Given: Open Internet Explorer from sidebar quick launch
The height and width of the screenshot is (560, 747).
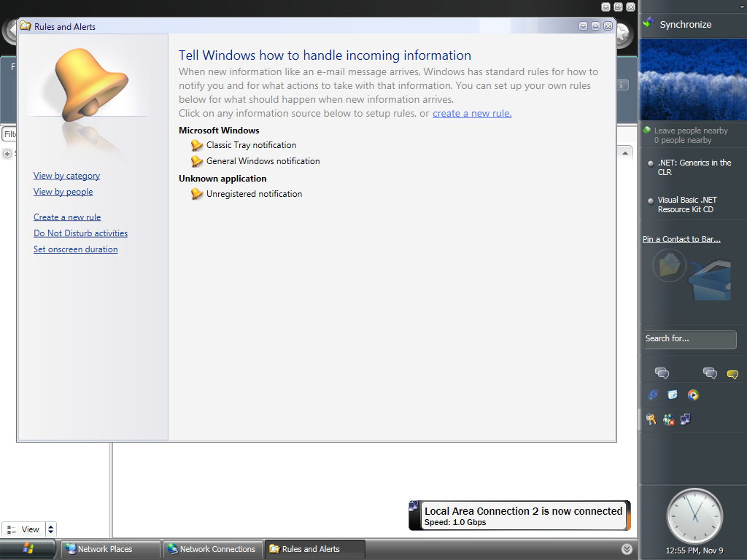Looking at the screenshot, I should (653, 394).
